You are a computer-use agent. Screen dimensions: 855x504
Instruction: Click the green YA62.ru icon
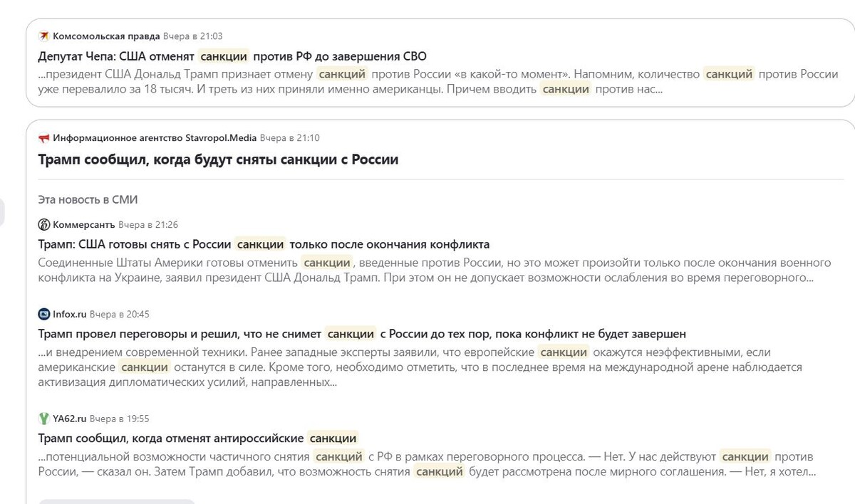point(44,419)
